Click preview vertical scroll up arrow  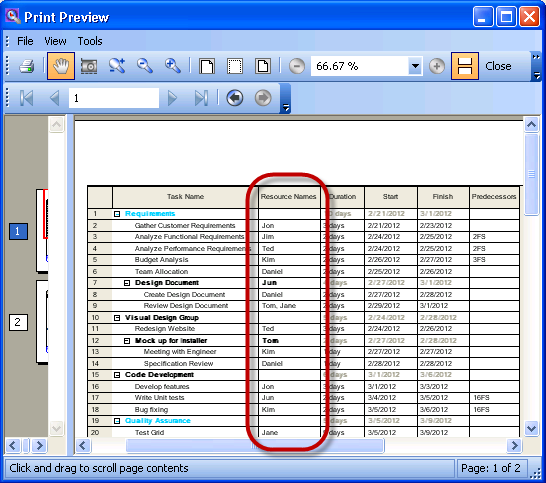[x=531, y=124]
